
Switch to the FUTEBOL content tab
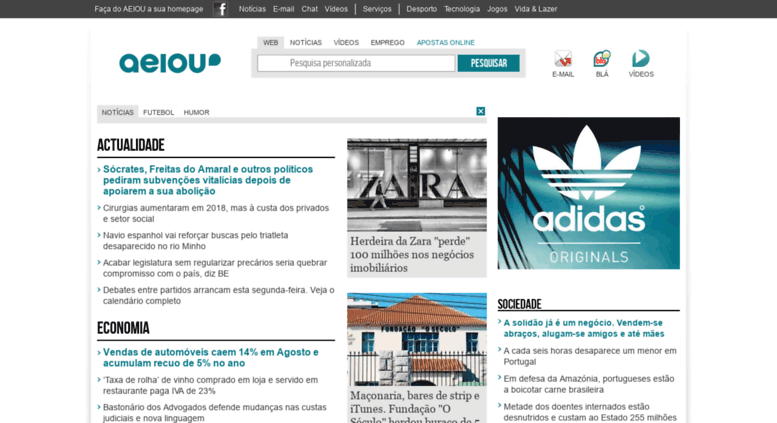pos(159,112)
